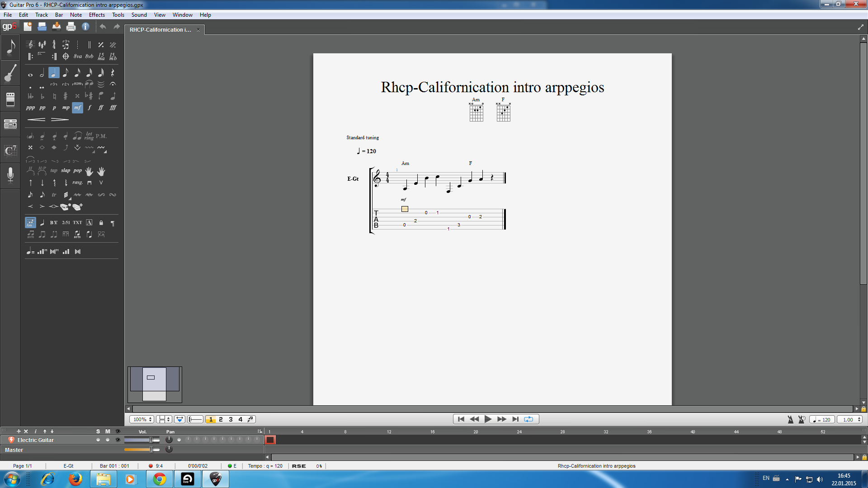
Task: Mute the Electric Guitar track
Action: tap(108, 440)
